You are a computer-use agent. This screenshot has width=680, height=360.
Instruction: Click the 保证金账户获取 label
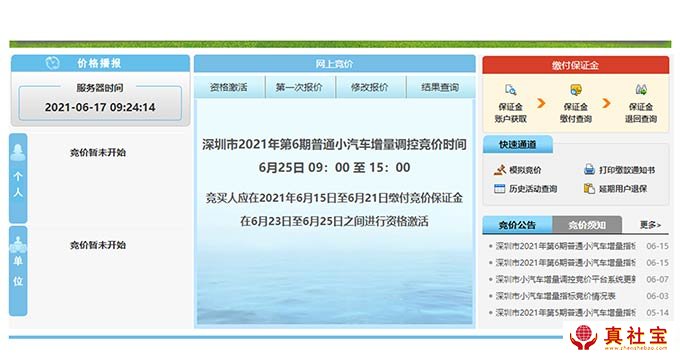pyautogui.click(x=510, y=113)
